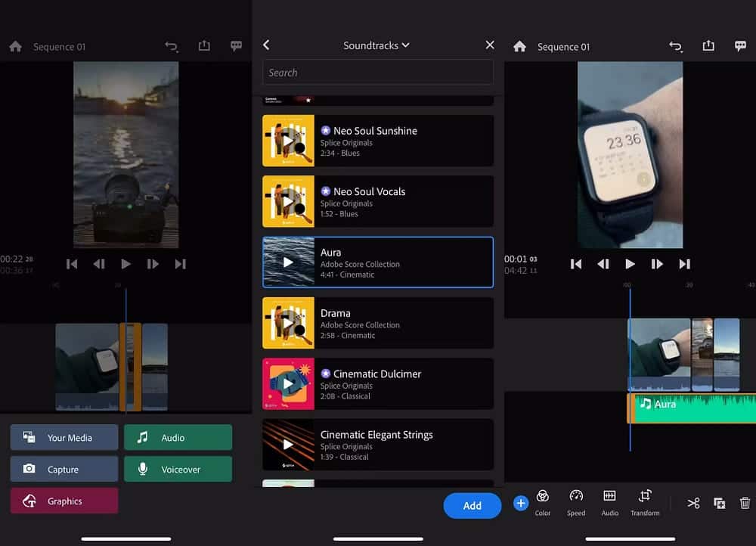Click the Search soundtracks field

coord(377,73)
